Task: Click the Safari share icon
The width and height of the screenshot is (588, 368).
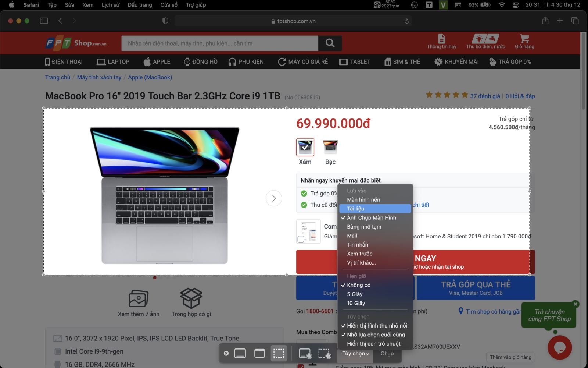Action: click(545, 21)
